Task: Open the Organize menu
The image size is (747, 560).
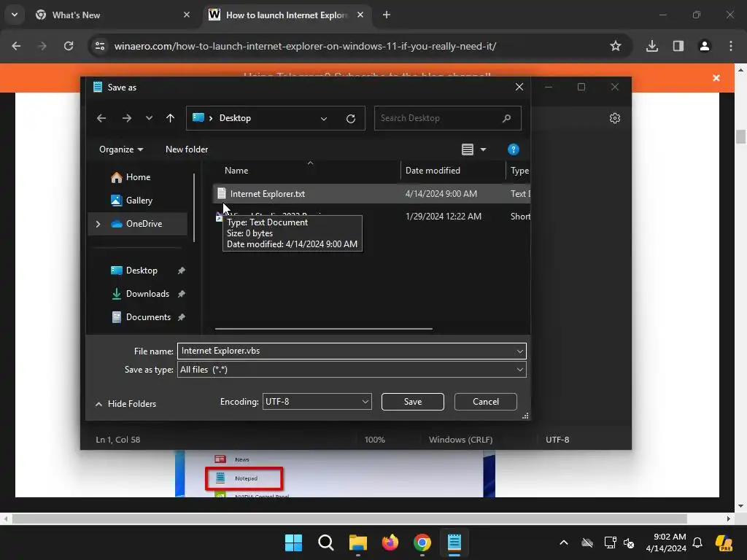Action: point(121,149)
